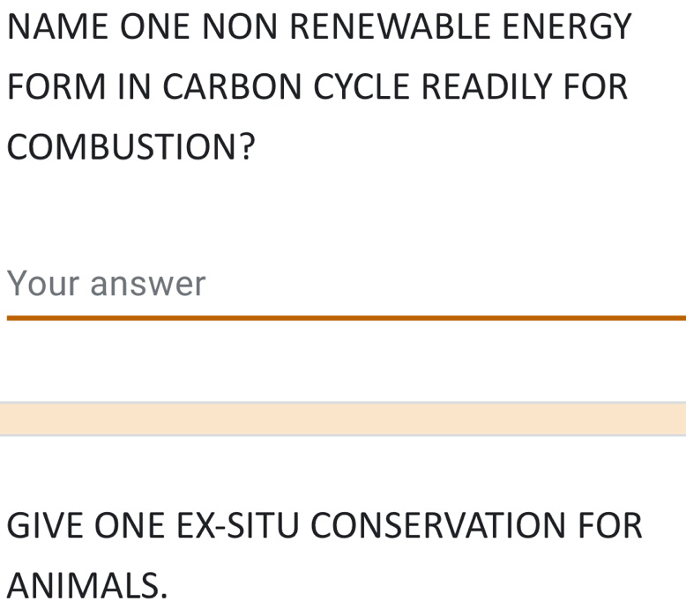Click the word 'EX-SITU' in second question
The image size is (686, 616).
[235, 525]
